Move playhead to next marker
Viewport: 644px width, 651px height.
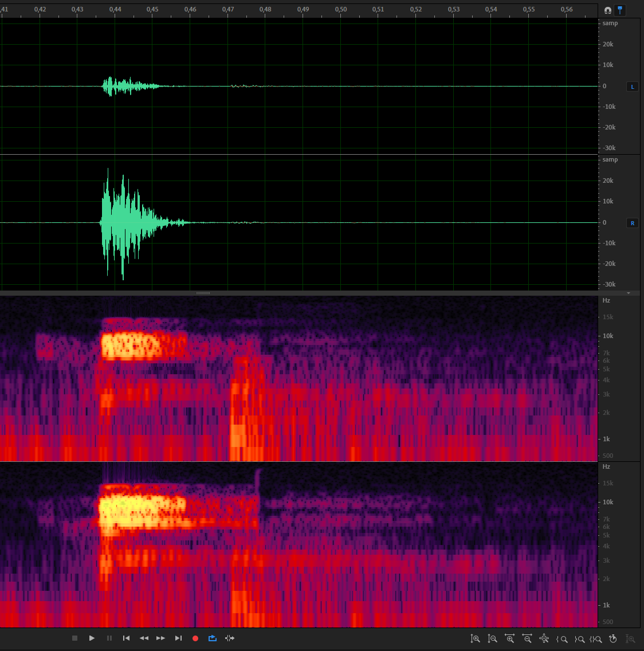coord(178,638)
